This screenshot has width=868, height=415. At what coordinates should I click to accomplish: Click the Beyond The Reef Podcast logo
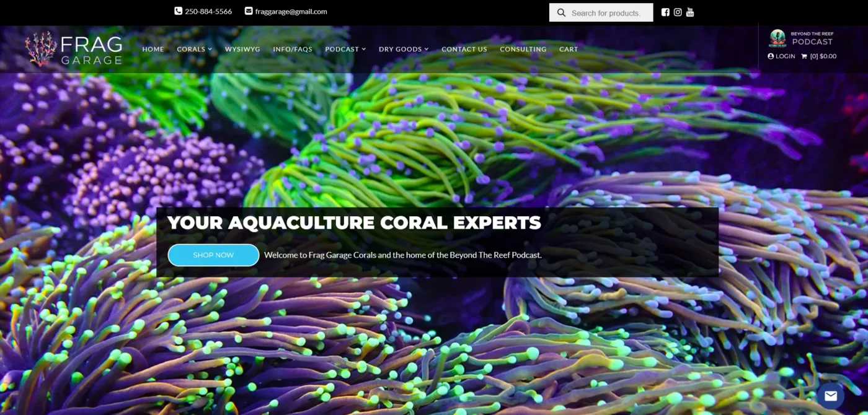[x=803, y=38]
